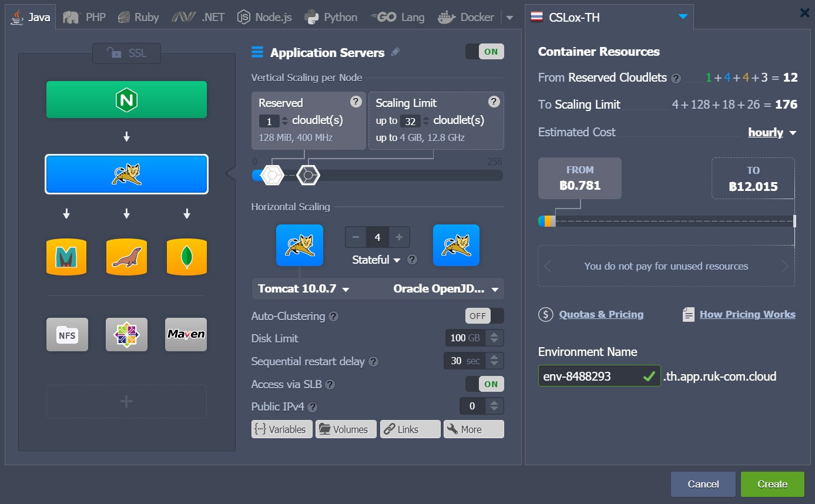Add a Maven build node
The image size is (815, 504).
(x=186, y=334)
